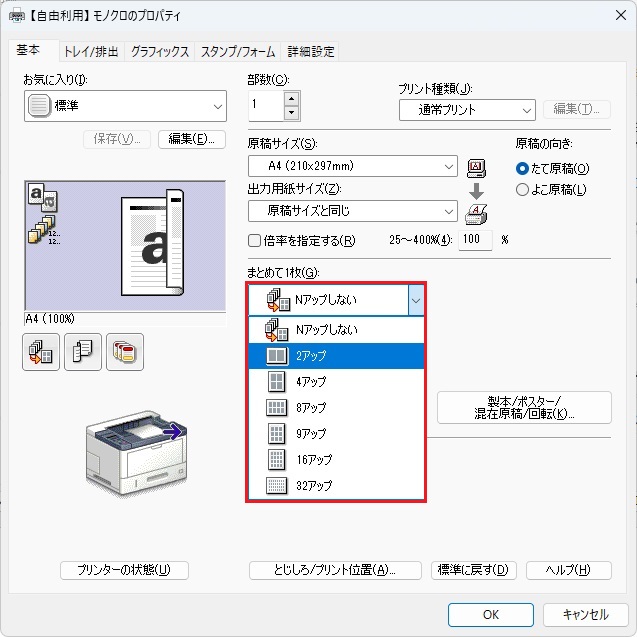
Task: Click とじしろ/プリント位置 button
Action: 335,570
